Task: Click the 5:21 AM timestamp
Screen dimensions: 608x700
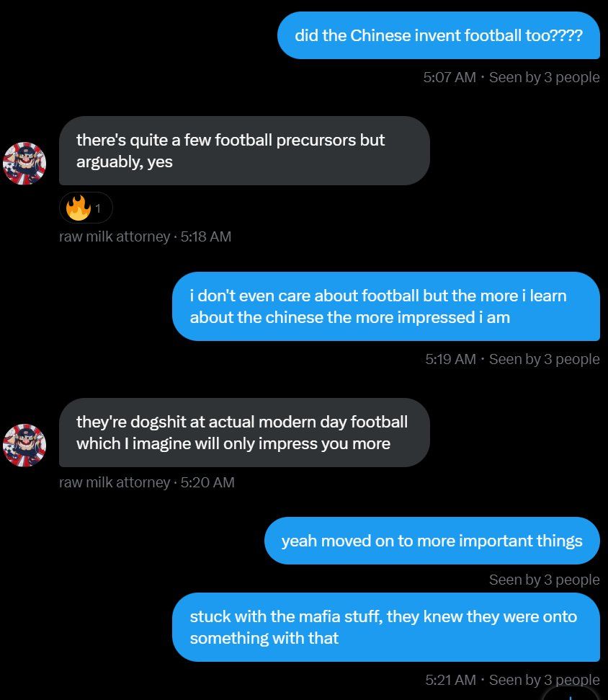Action: click(450, 680)
